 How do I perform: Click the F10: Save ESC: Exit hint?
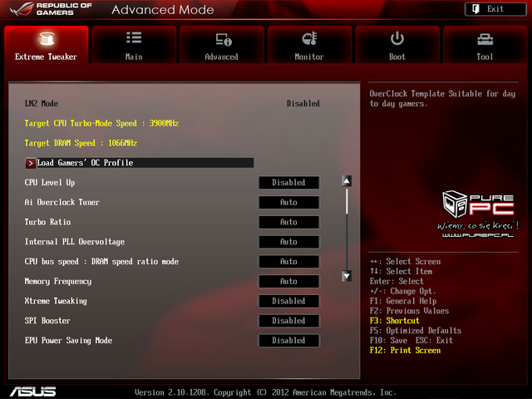click(x=411, y=340)
